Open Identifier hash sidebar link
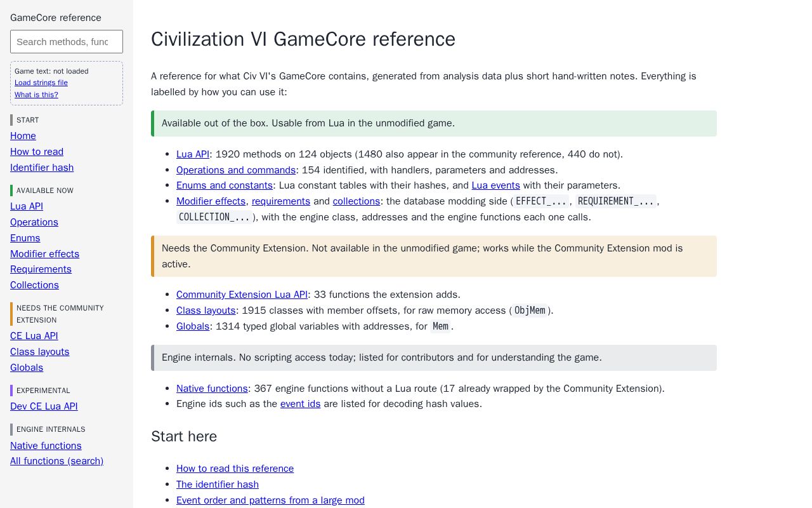Screen dimensions: 812x508 coord(42,168)
